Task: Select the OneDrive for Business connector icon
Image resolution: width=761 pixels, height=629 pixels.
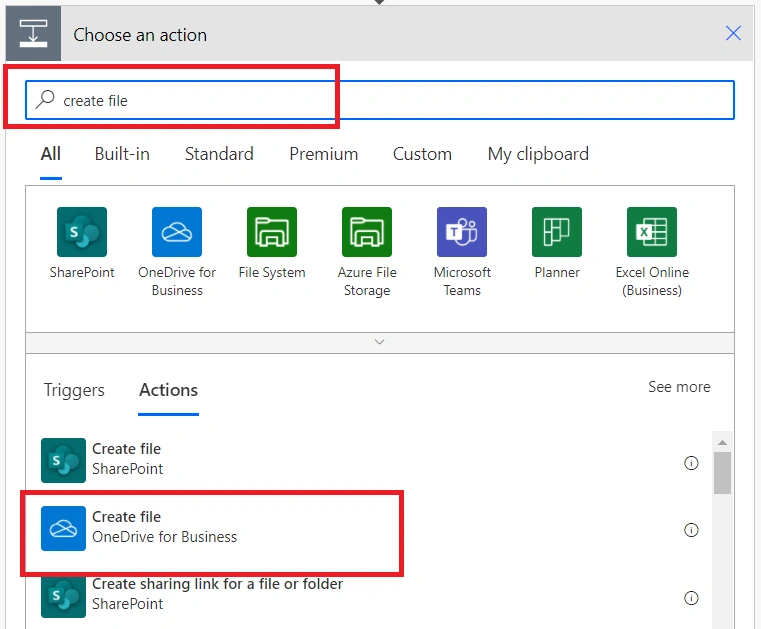Action: click(x=177, y=232)
